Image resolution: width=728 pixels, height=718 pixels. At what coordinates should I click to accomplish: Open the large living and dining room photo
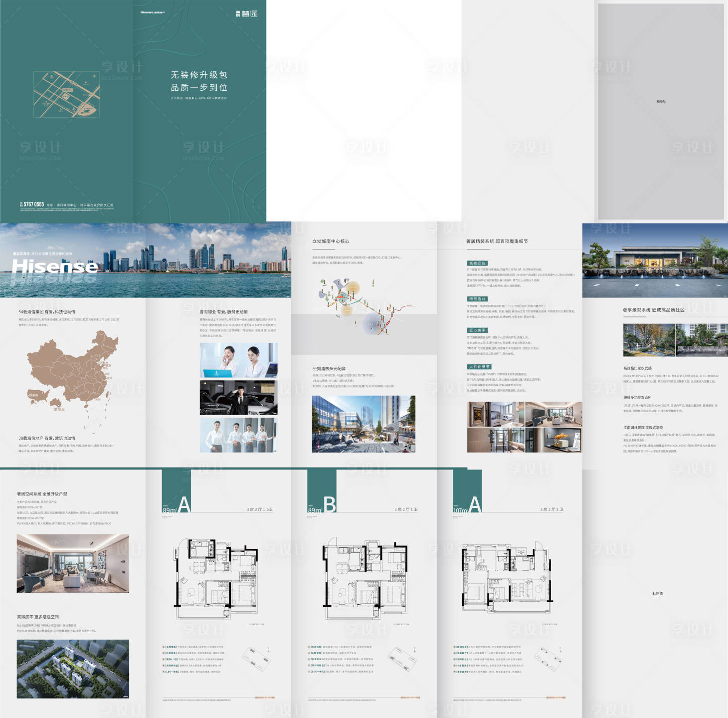click(x=73, y=563)
